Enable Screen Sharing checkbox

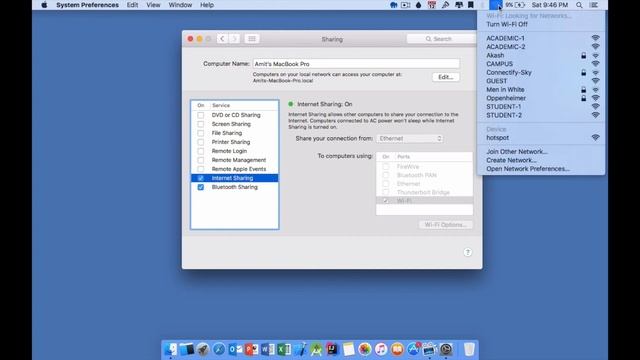[200, 124]
